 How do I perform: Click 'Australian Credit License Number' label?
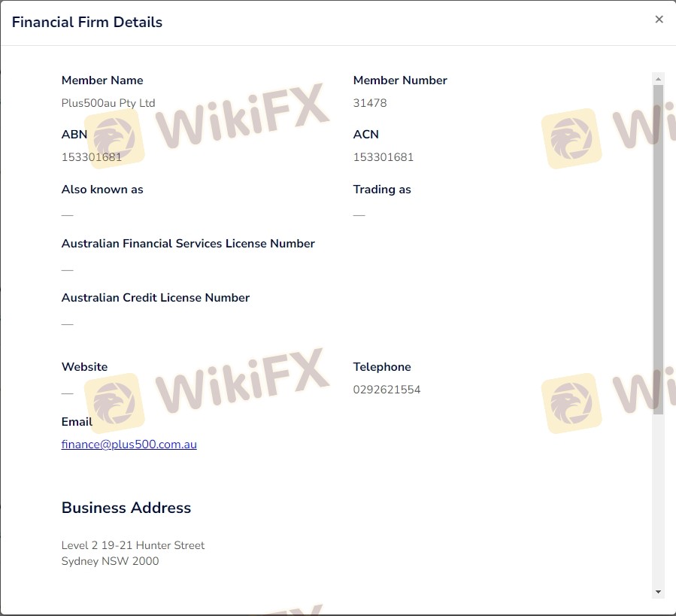pos(156,298)
